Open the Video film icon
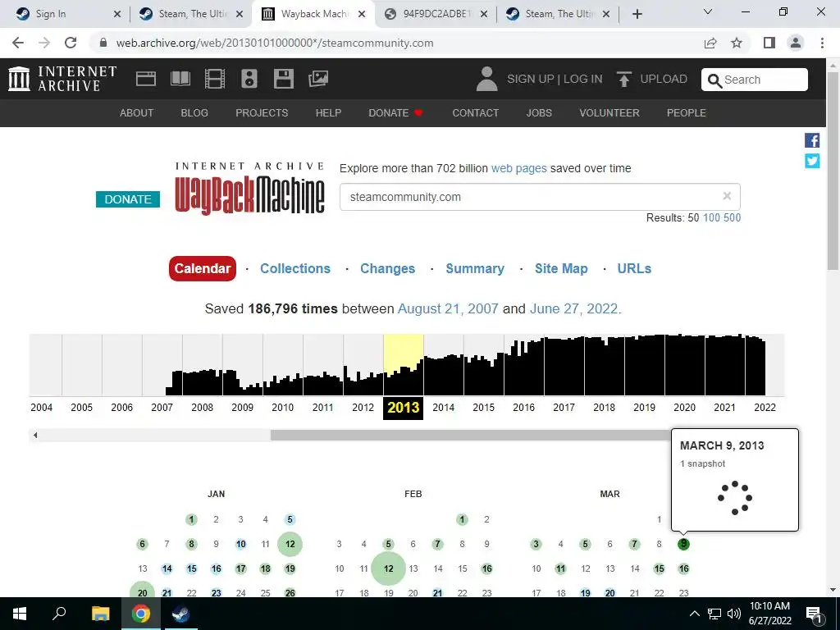Image resolution: width=840 pixels, height=630 pixels. click(x=215, y=79)
